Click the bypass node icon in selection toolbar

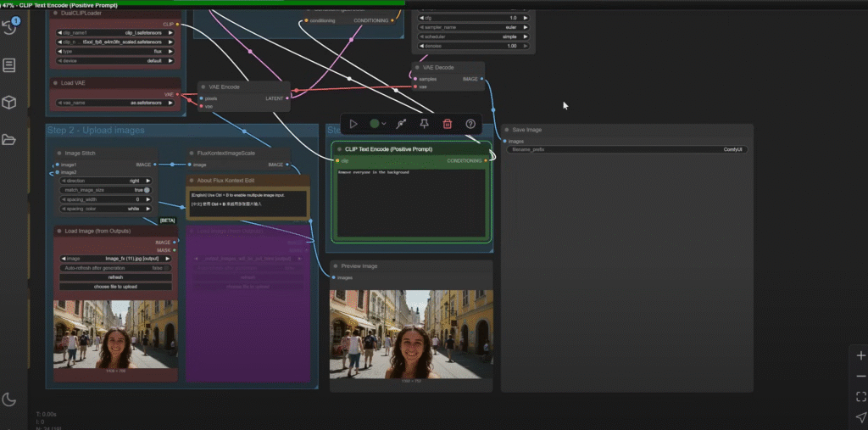(401, 124)
